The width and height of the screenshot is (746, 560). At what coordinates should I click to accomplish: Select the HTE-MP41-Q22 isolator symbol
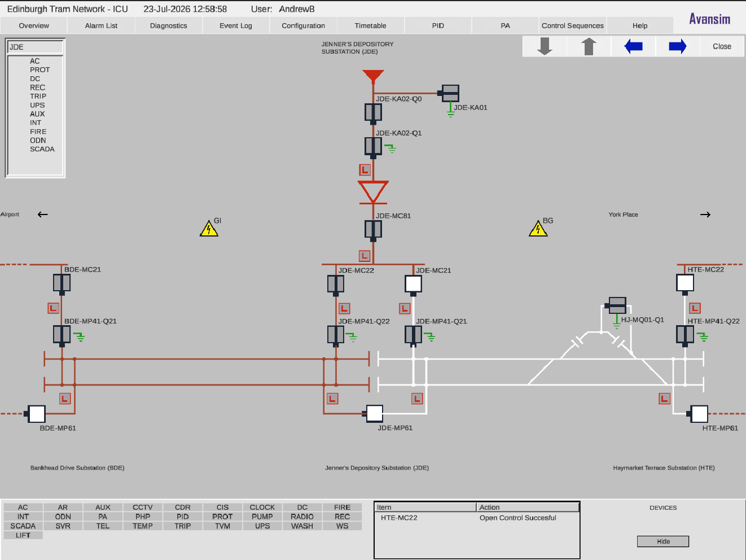[x=685, y=335]
